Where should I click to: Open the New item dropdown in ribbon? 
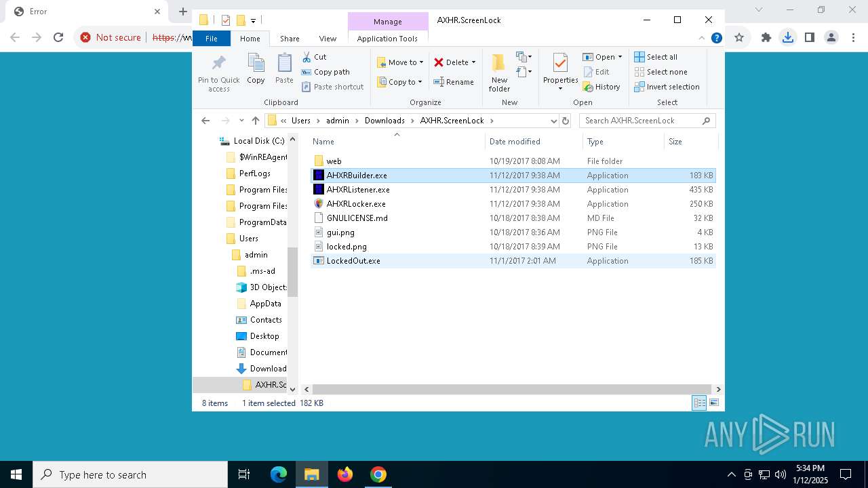tap(524, 57)
